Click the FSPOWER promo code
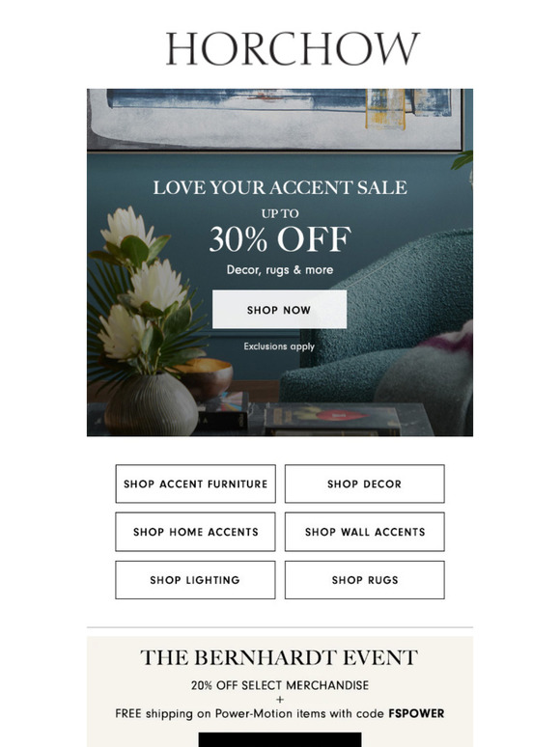This screenshot has height=747, width=560. tap(416, 713)
